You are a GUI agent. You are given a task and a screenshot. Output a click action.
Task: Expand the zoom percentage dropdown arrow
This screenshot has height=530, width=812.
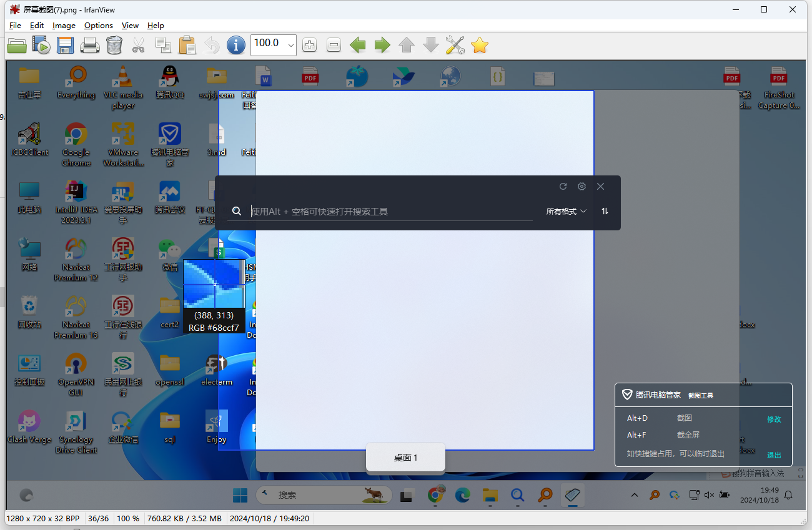coord(291,45)
